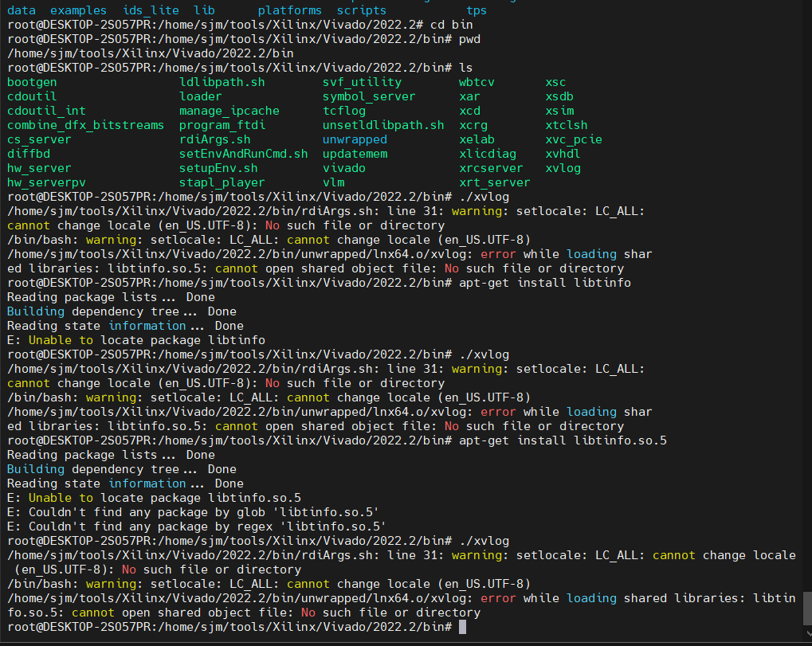Click 'combine_dfx_bitstreams' in the file listing
The image size is (812, 646).
tap(85, 125)
